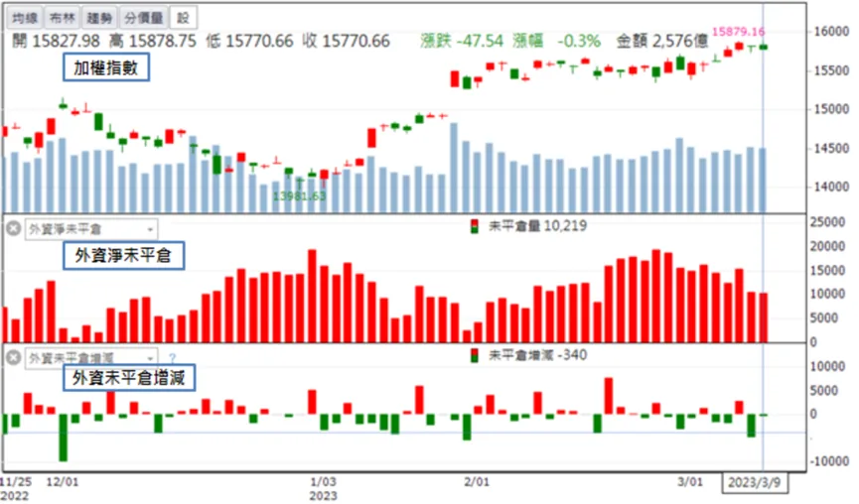Click the 15500 price axis label
Viewport: 859px width, 504px height.
coord(830,71)
